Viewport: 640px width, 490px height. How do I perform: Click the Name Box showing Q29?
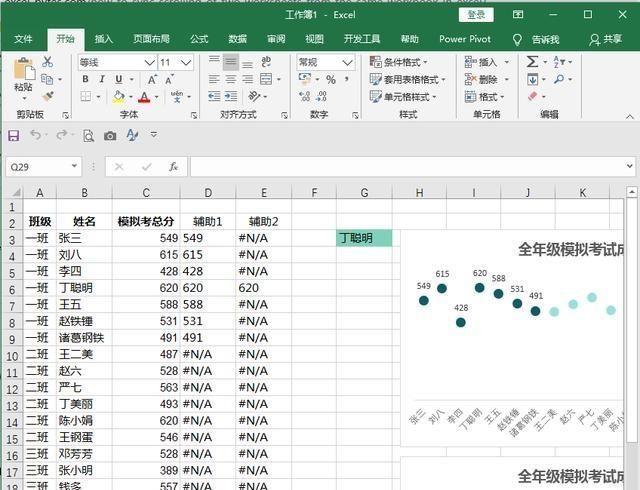pos(43,167)
